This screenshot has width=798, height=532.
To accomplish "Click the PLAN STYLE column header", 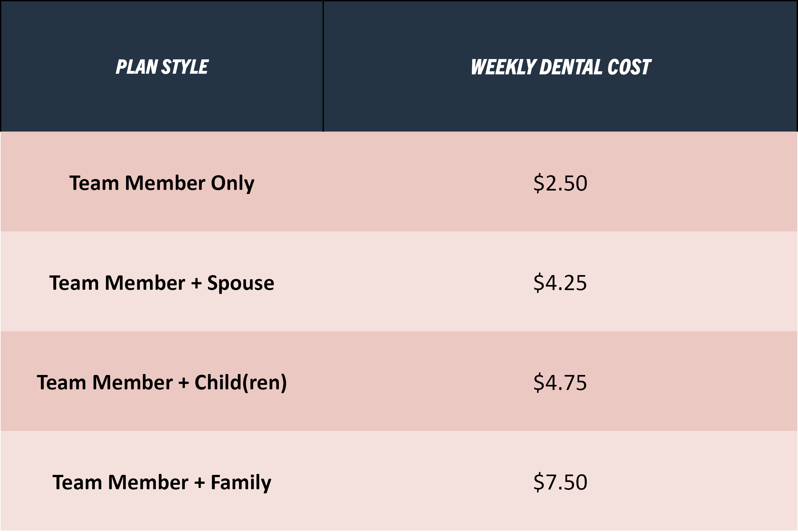I will (x=162, y=66).
